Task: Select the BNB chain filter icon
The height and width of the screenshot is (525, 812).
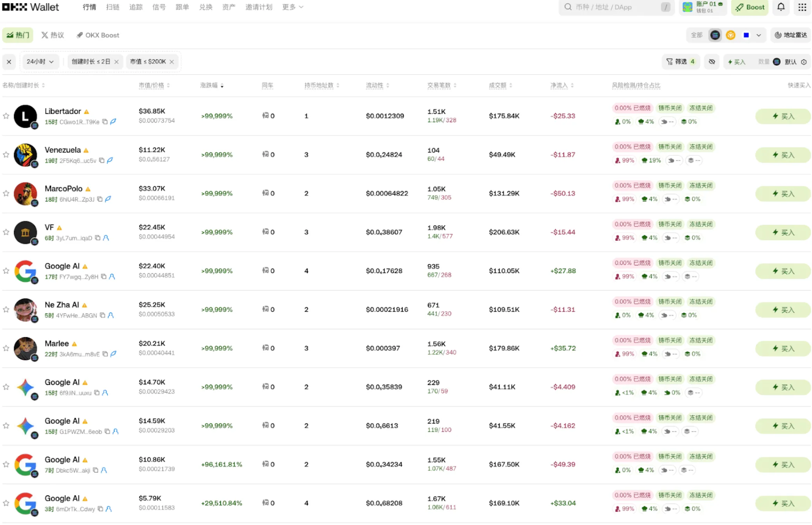Action: [x=730, y=35]
